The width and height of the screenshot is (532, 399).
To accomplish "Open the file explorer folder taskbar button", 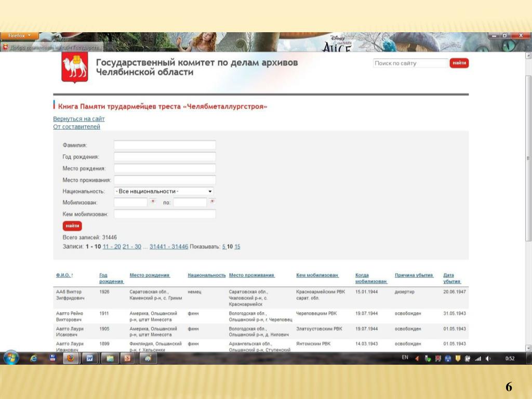I will point(109,358).
